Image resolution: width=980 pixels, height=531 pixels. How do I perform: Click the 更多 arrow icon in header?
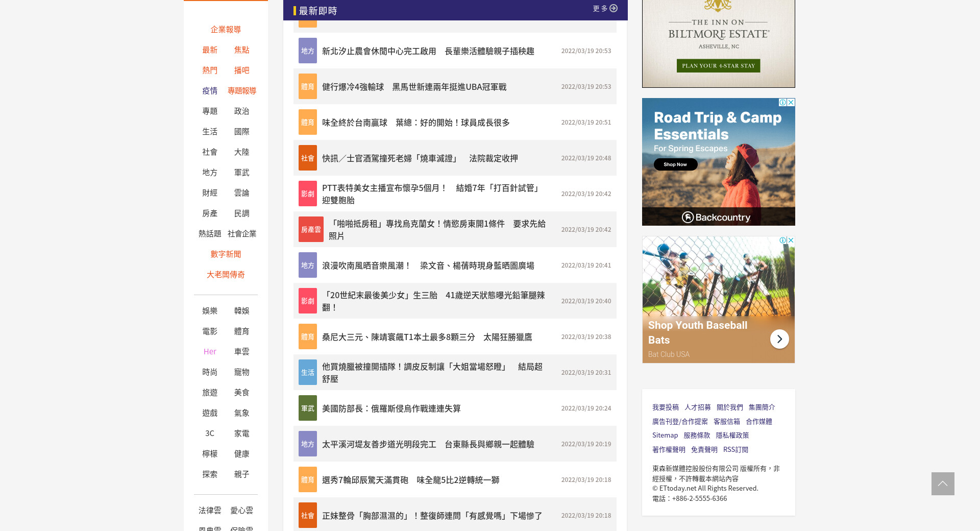point(614,9)
